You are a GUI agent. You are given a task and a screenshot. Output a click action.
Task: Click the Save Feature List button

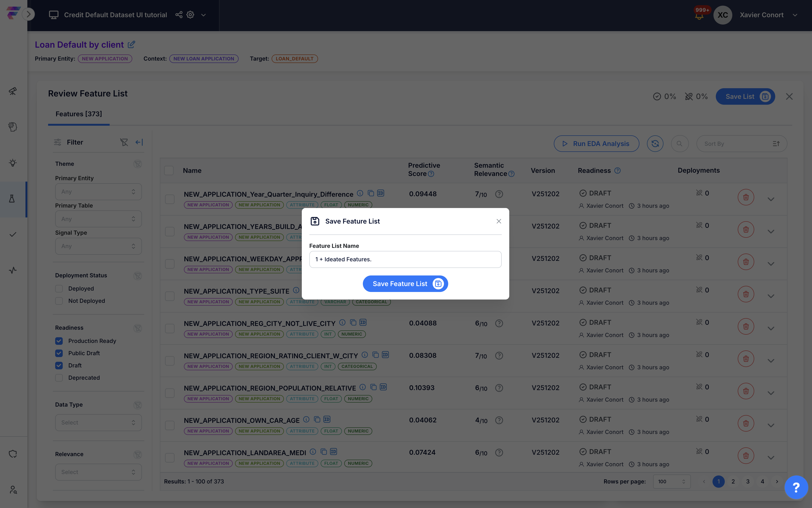[405, 283]
